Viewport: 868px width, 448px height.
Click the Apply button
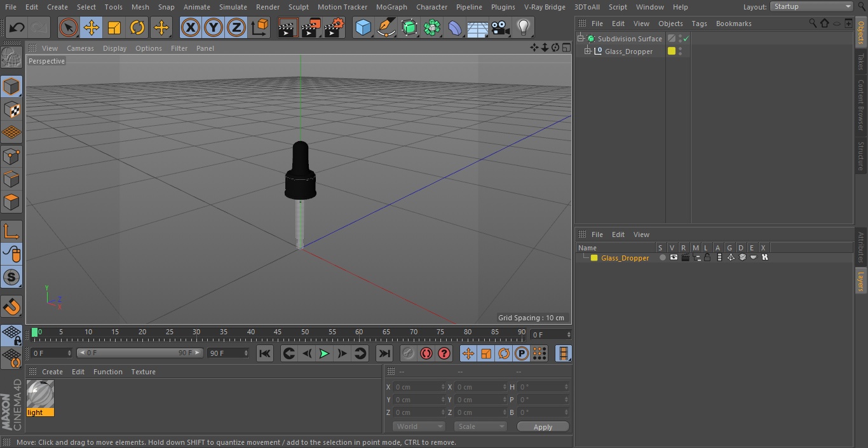(x=543, y=427)
